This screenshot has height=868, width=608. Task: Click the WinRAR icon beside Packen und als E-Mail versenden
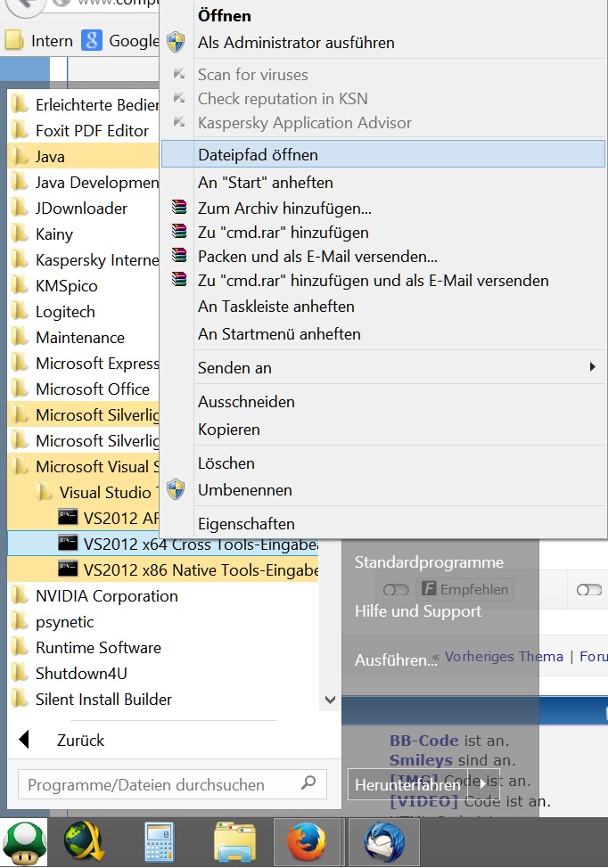[x=179, y=256]
